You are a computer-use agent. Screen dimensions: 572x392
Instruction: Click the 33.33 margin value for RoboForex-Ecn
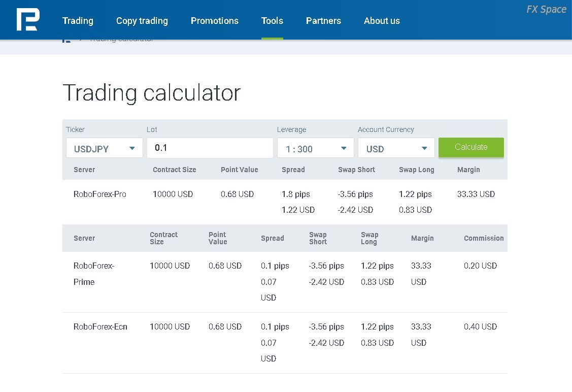pos(421,326)
